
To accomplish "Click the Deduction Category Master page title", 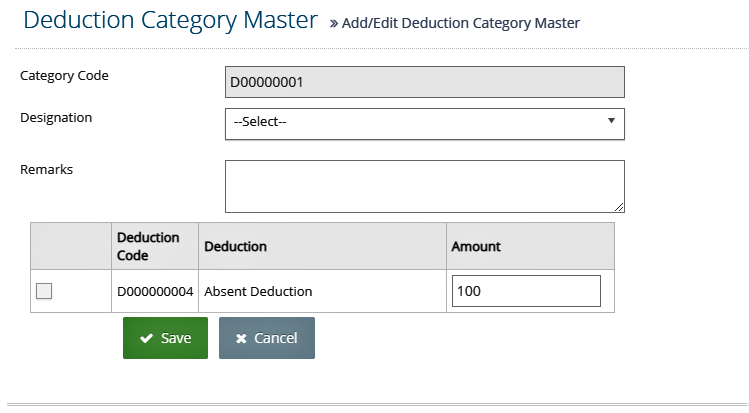I will 171,20.
